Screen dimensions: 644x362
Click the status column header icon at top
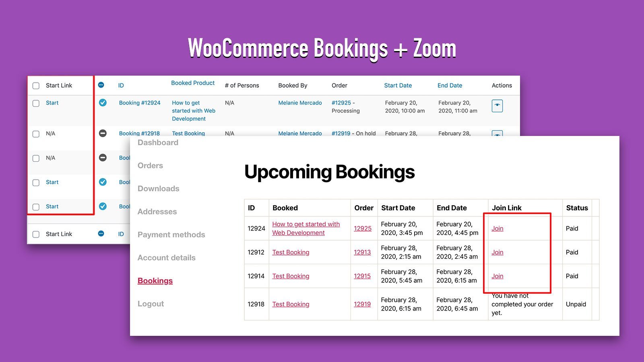101,85
